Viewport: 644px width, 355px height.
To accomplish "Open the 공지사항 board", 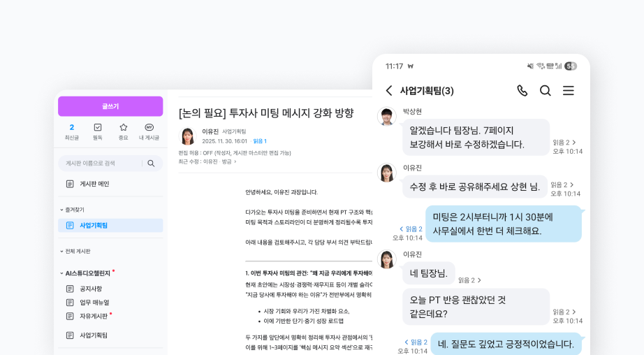I will point(91,289).
